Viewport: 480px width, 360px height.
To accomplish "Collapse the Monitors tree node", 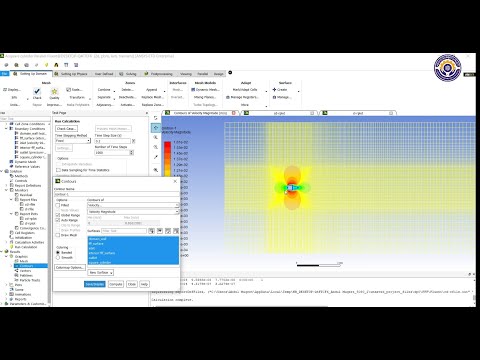I will pyautogui.click(x=6, y=190).
